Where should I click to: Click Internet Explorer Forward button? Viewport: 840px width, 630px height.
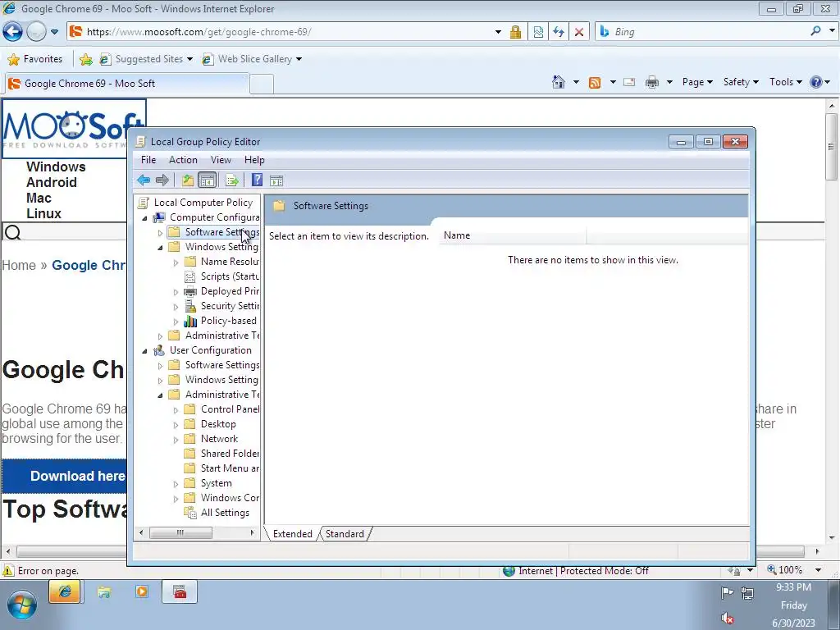click(x=36, y=32)
